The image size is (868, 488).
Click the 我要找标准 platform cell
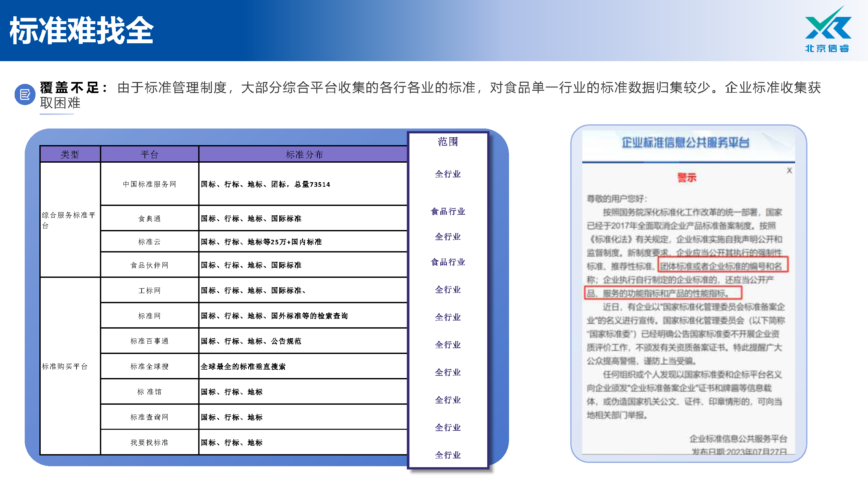(x=149, y=442)
